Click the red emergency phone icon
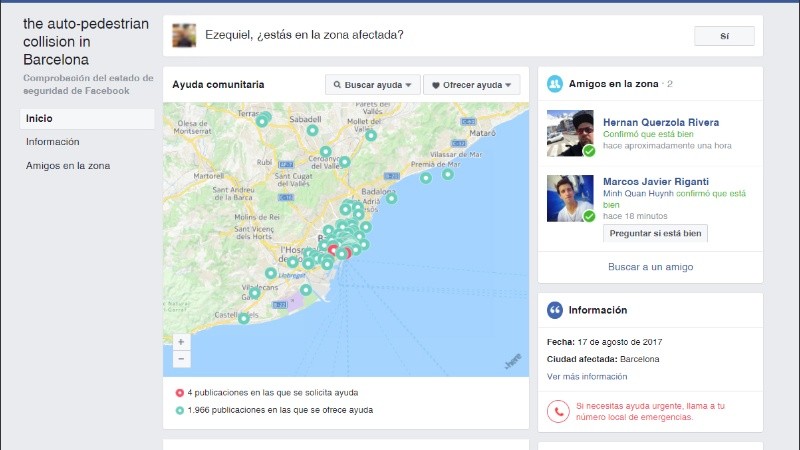This screenshot has width=800, height=450. [557, 410]
